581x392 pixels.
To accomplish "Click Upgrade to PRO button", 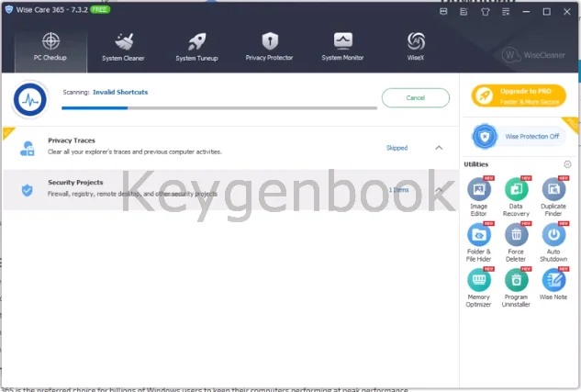I will (x=519, y=96).
